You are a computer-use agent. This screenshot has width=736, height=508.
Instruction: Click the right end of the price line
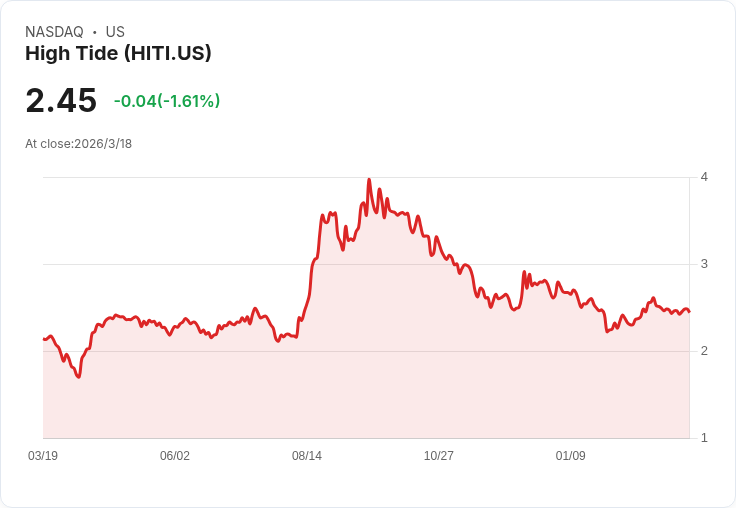coord(689,311)
